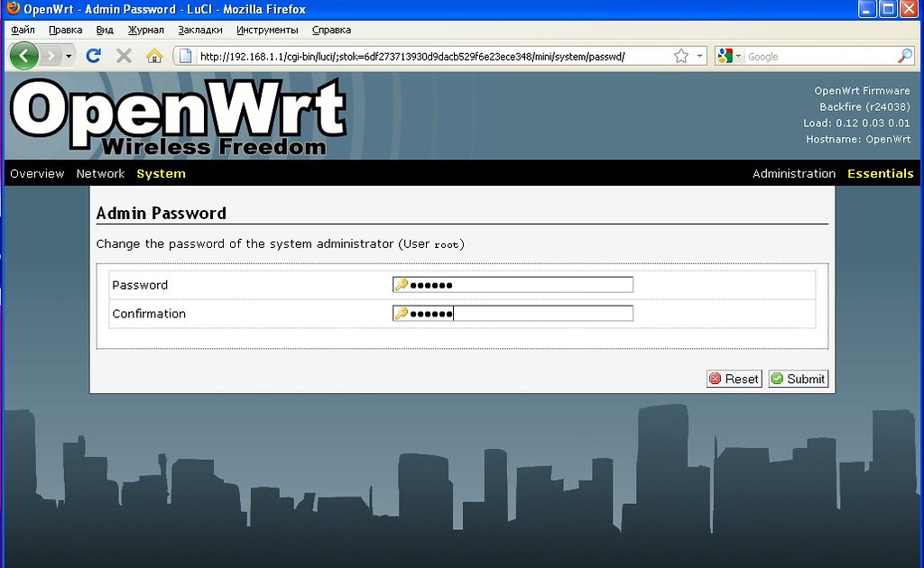924x568 pixels.
Task: Open the Google search engine selector
Action: click(x=729, y=56)
